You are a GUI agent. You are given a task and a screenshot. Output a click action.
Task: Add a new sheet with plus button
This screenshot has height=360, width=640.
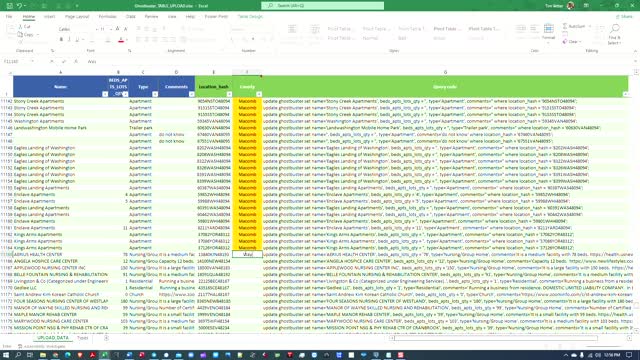[x=106, y=338]
